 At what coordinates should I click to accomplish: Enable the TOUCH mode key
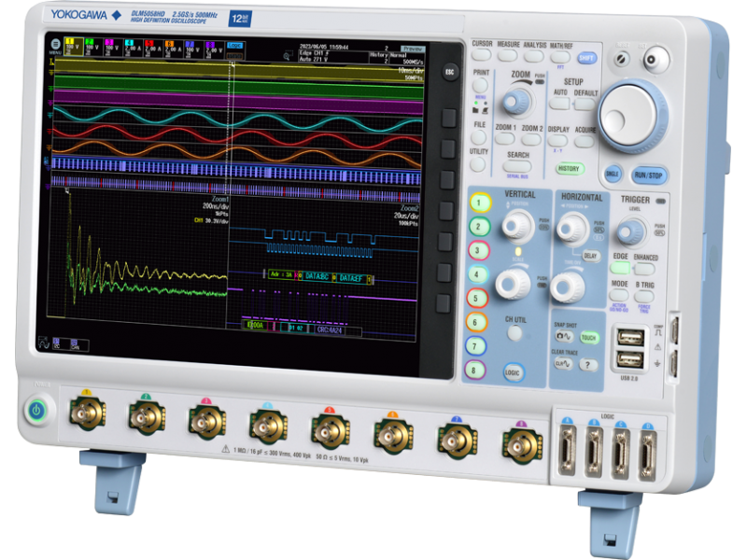click(x=589, y=336)
